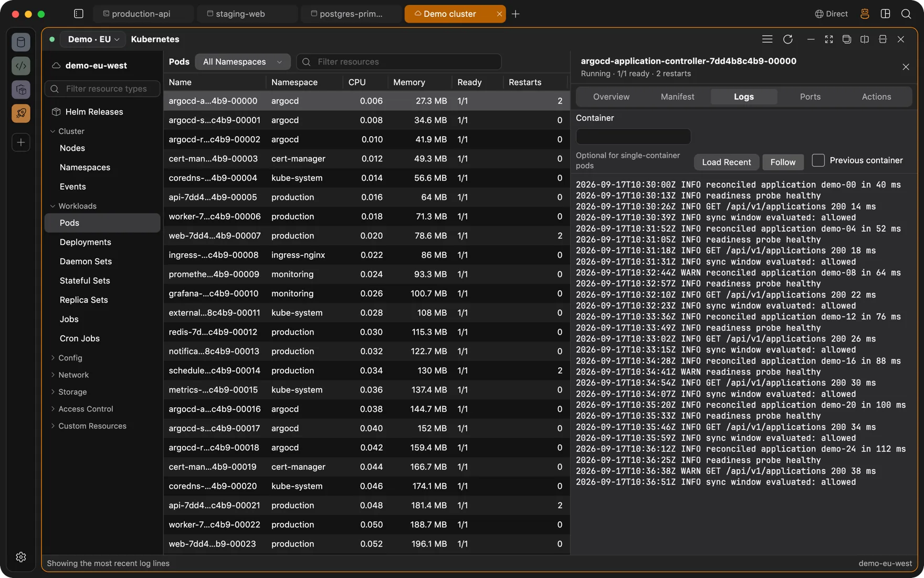Viewport: 924px width, 578px height.
Task: Click the split vertically pane icon
Action: (865, 39)
